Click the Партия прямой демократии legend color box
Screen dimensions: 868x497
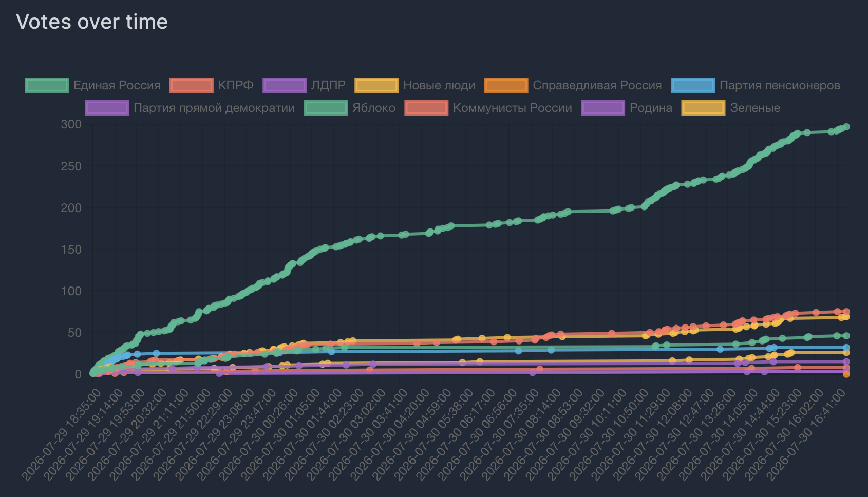pos(107,108)
